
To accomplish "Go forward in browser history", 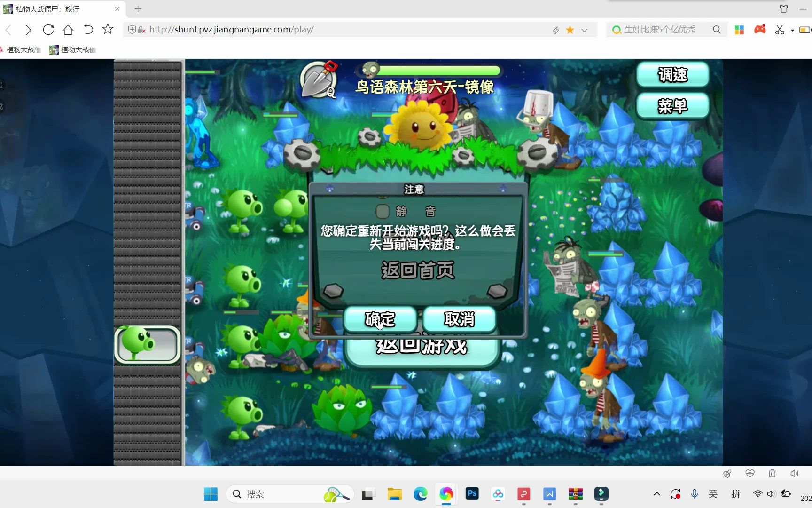I will coord(28,30).
